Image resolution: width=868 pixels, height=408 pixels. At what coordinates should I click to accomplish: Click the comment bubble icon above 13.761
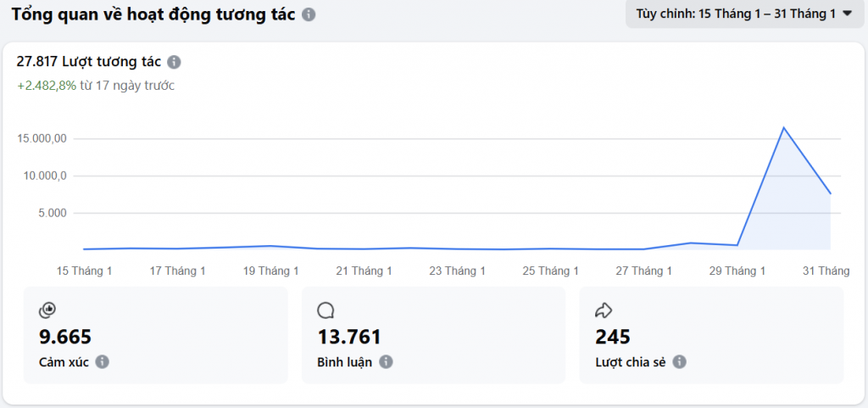(325, 310)
